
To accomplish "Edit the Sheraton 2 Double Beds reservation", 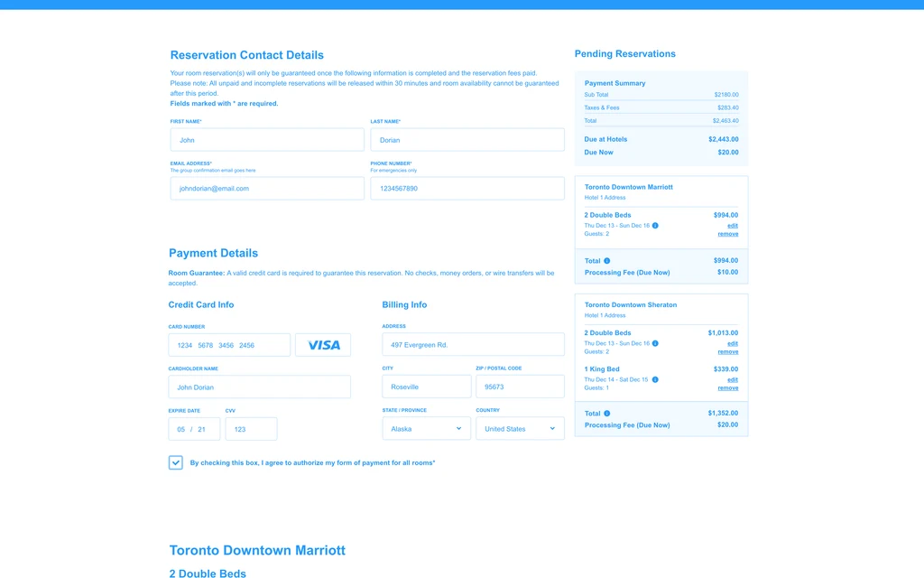I will (x=733, y=343).
